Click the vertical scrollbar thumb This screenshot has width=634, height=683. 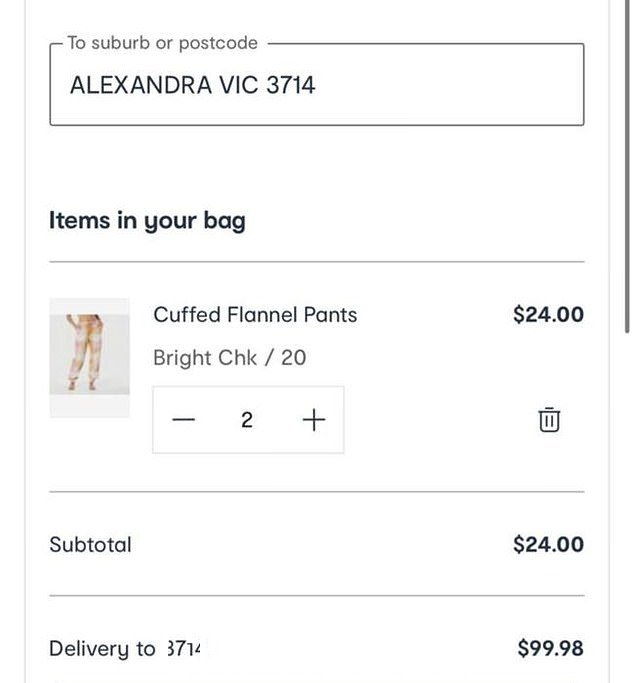click(x=627, y=166)
